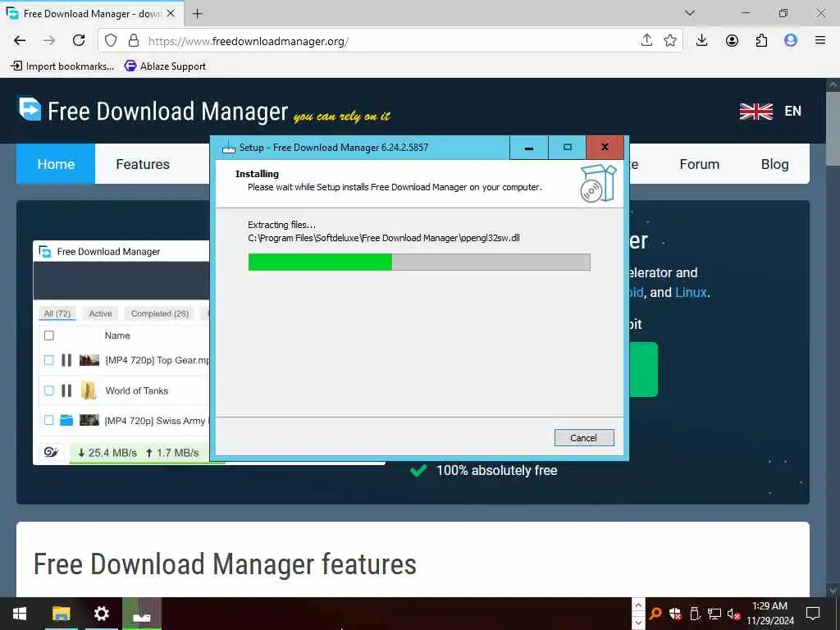Image resolution: width=840 pixels, height=630 pixels.
Task: Click the browser Back arrow
Action: (x=20, y=40)
